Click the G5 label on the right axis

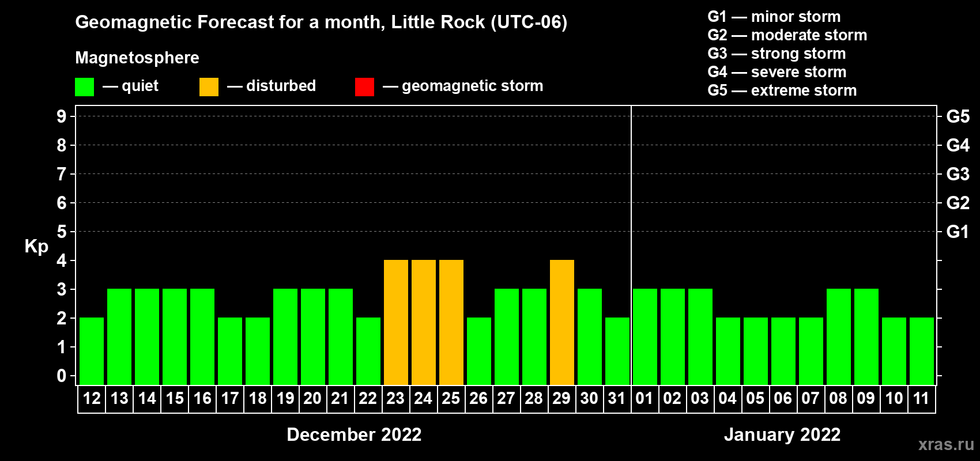[x=958, y=116]
